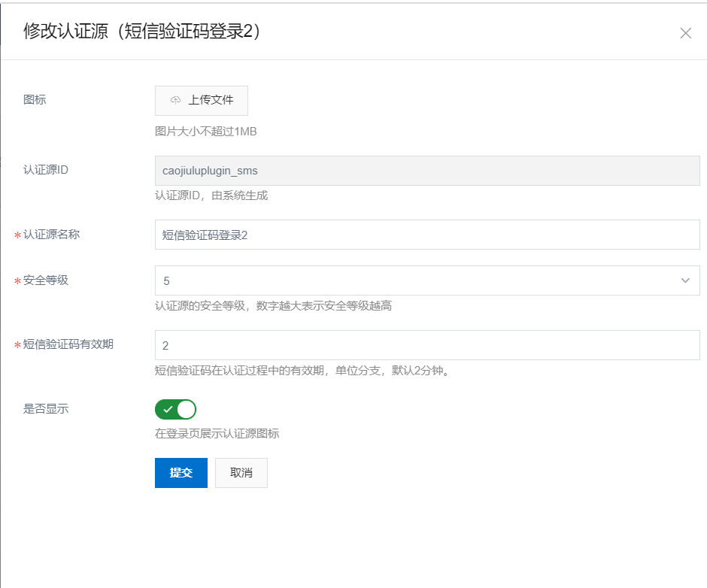Submit the form with 提交

[181, 473]
